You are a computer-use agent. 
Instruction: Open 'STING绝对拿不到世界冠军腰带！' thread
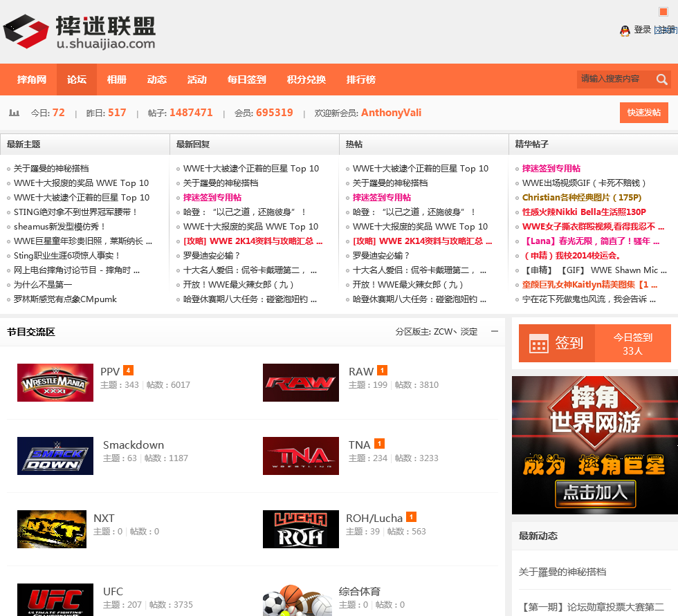coord(75,212)
